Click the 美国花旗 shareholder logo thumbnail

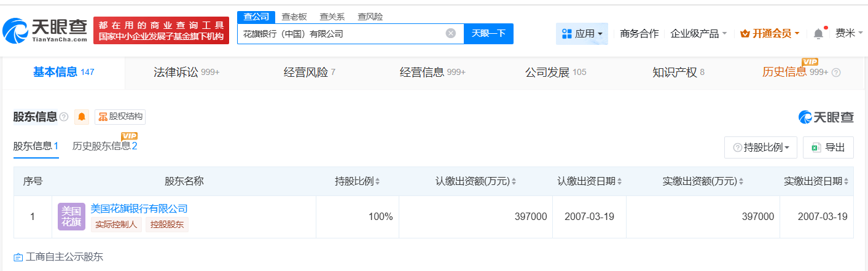(71, 216)
